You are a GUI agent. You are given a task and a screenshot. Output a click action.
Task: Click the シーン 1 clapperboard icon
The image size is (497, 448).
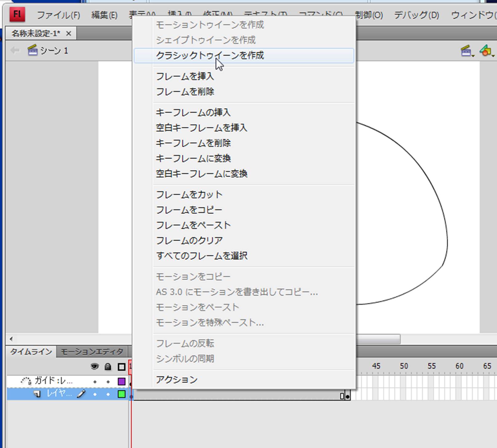[x=32, y=50]
